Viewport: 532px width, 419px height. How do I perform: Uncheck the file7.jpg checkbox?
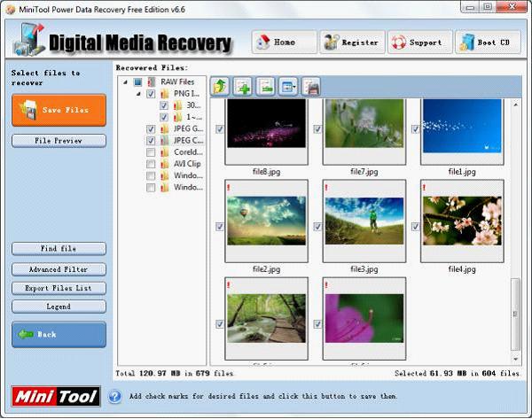pos(317,129)
